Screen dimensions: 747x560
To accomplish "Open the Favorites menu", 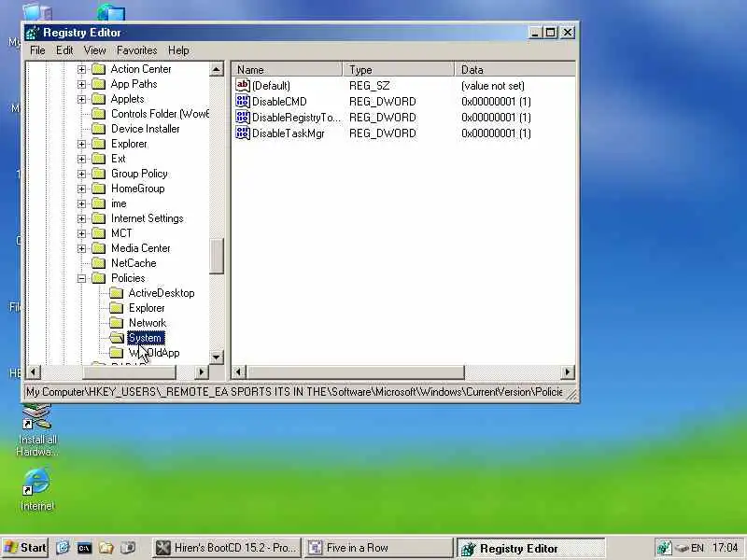I will [x=136, y=50].
